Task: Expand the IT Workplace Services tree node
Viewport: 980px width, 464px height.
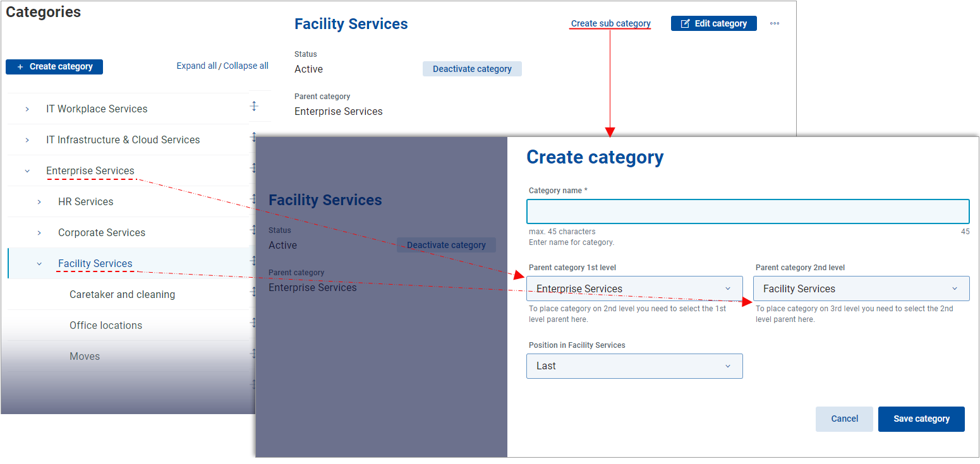Action: [x=27, y=109]
